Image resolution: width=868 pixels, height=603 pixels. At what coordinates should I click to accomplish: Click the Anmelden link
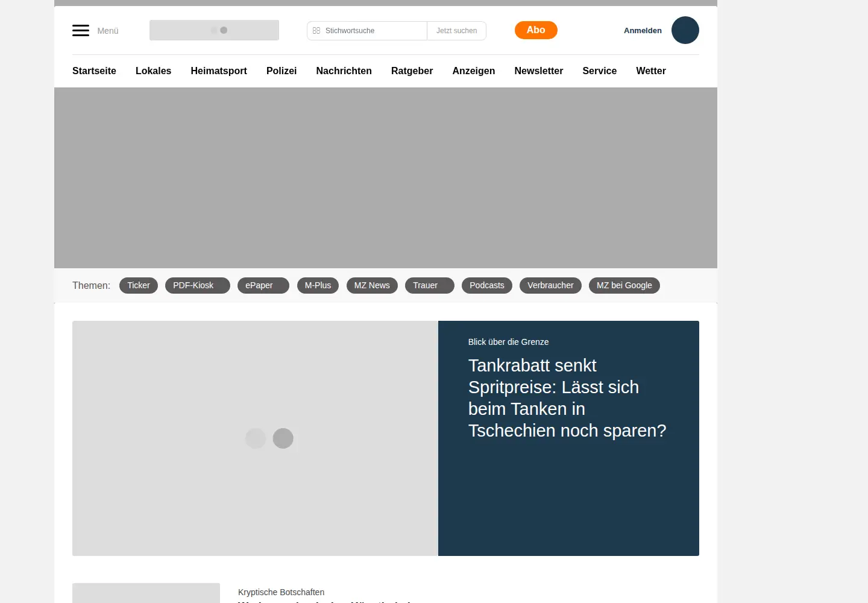643,30
